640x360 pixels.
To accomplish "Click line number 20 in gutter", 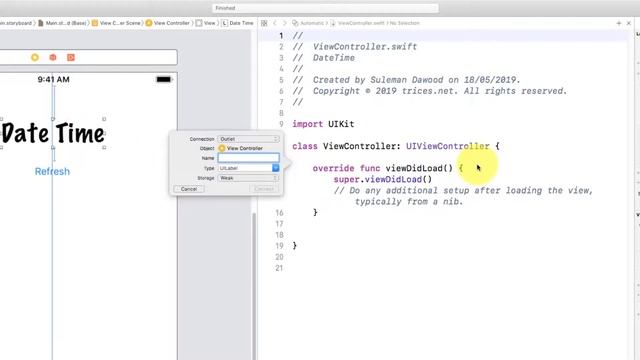I will 279,257.
